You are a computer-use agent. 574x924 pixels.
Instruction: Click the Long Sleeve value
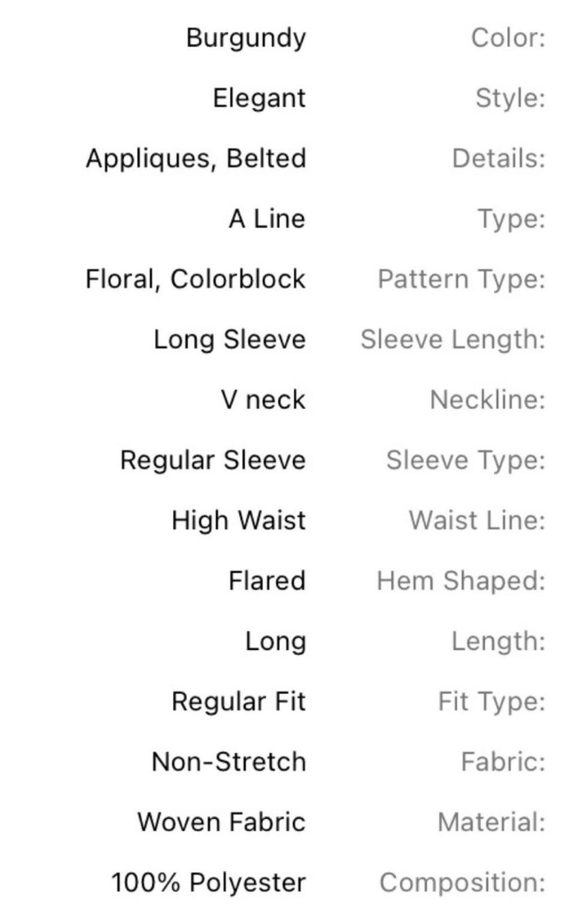pyautogui.click(x=230, y=340)
